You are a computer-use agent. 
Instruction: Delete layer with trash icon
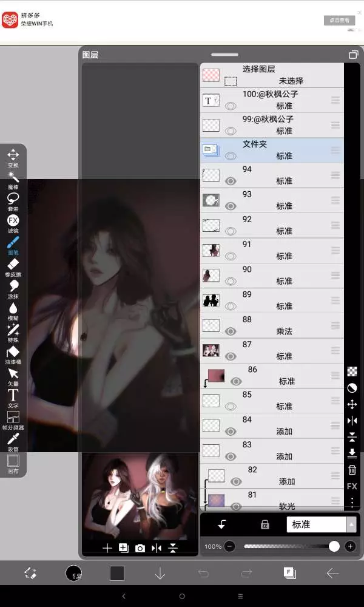[x=352, y=470]
